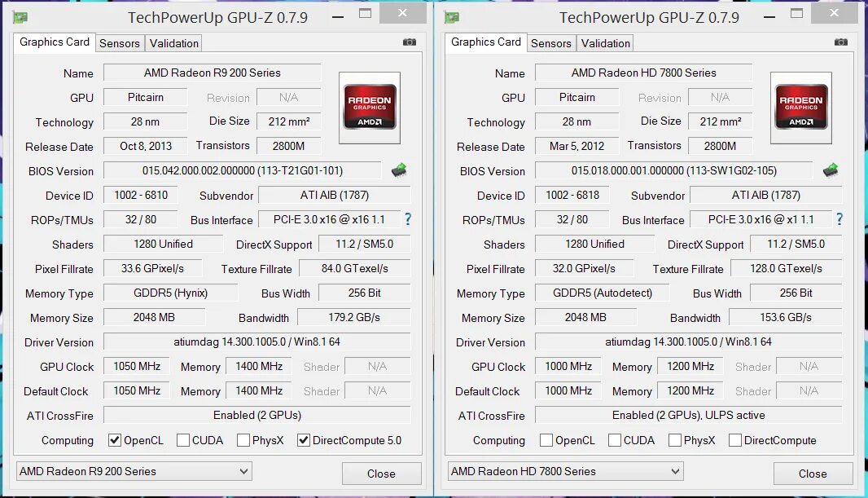Click the Memory Type value GDDR5 (Autodetect)
The image size is (868, 498).
coord(603,293)
